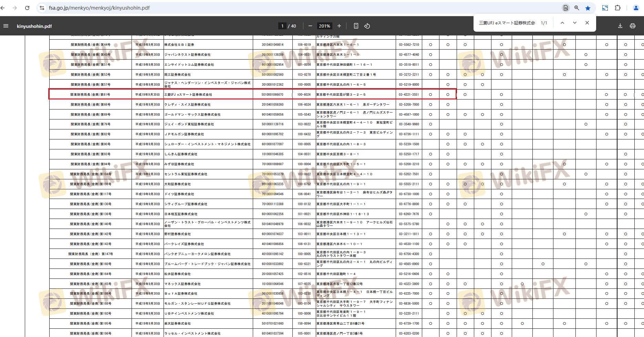Go back to the previous page
Viewport: 644px width, 337px height.
[3, 8]
